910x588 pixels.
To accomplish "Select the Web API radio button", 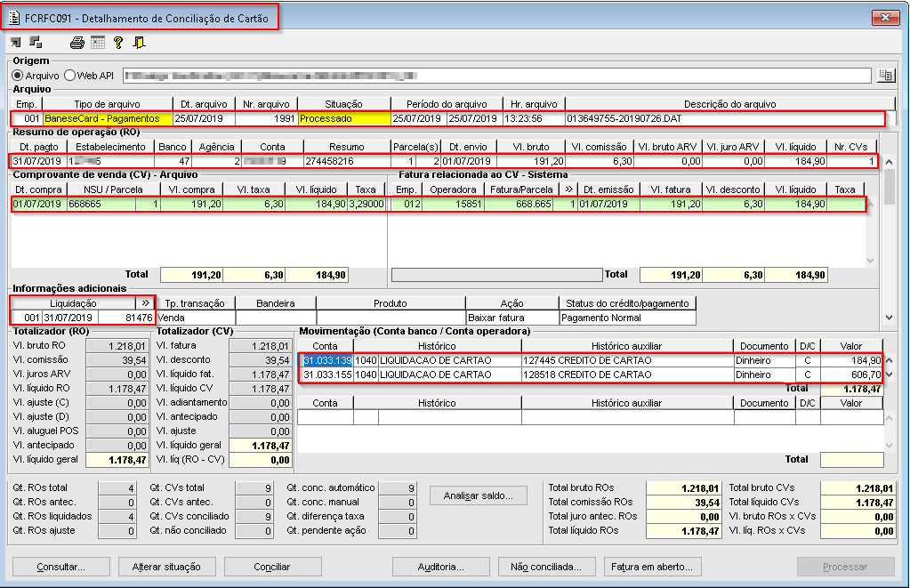I will tap(70, 76).
